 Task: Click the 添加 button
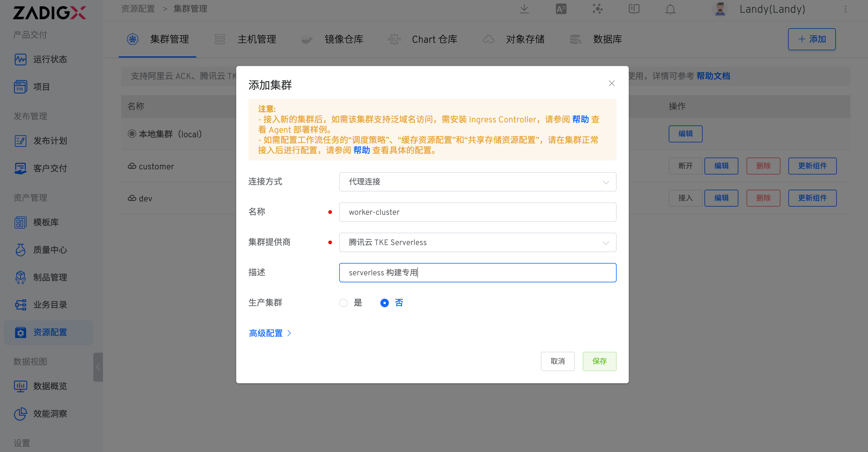click(x=812, y=39)
